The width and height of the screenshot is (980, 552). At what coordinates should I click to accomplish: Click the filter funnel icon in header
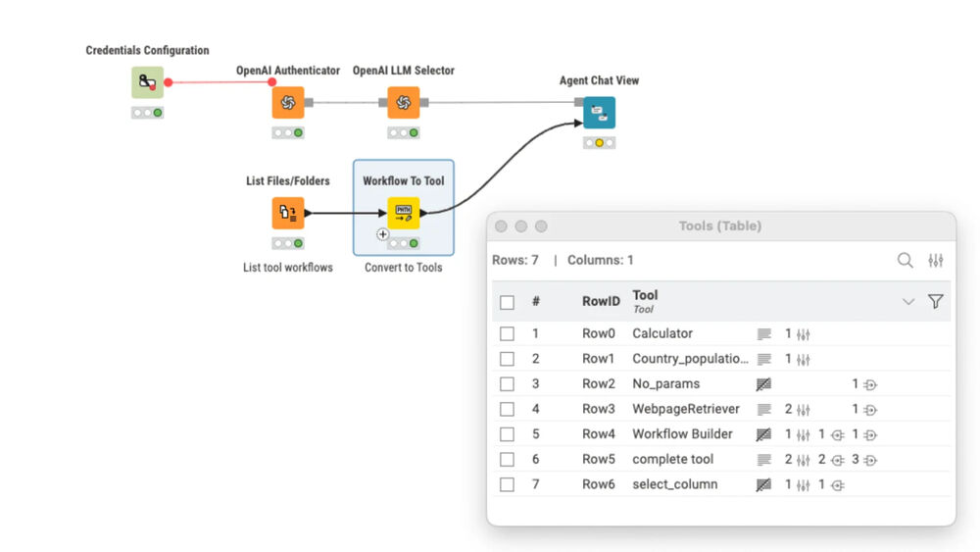(936, 301)
